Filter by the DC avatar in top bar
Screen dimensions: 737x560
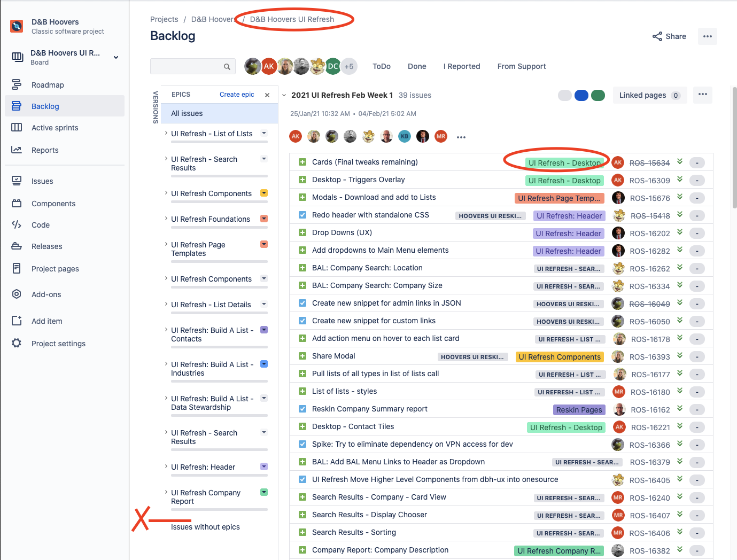click(333, 66)
